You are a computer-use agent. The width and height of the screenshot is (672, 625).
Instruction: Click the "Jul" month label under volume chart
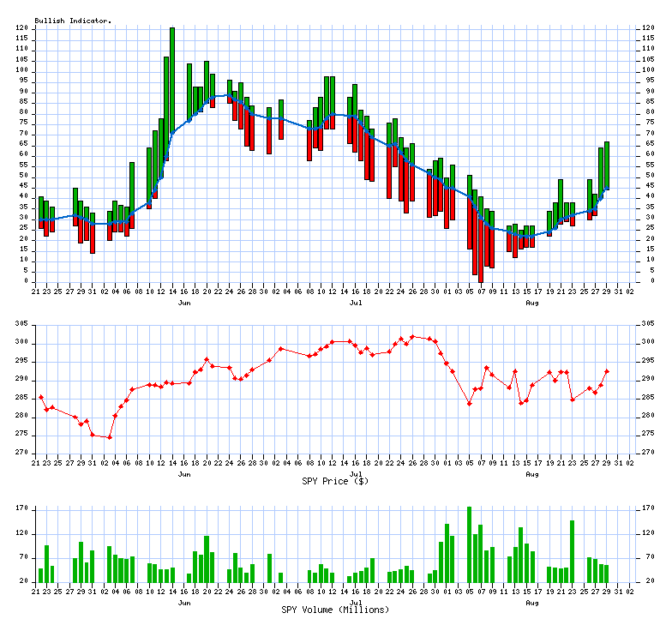[355, 603]
